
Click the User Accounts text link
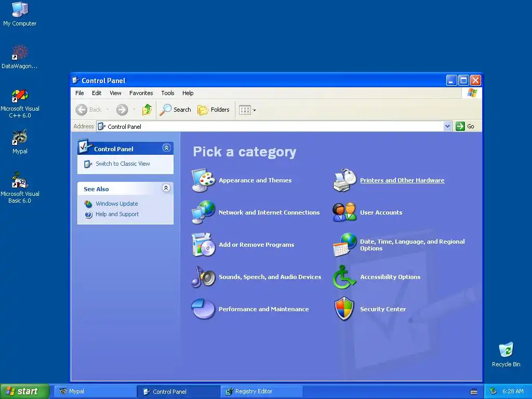pos(381,212)
